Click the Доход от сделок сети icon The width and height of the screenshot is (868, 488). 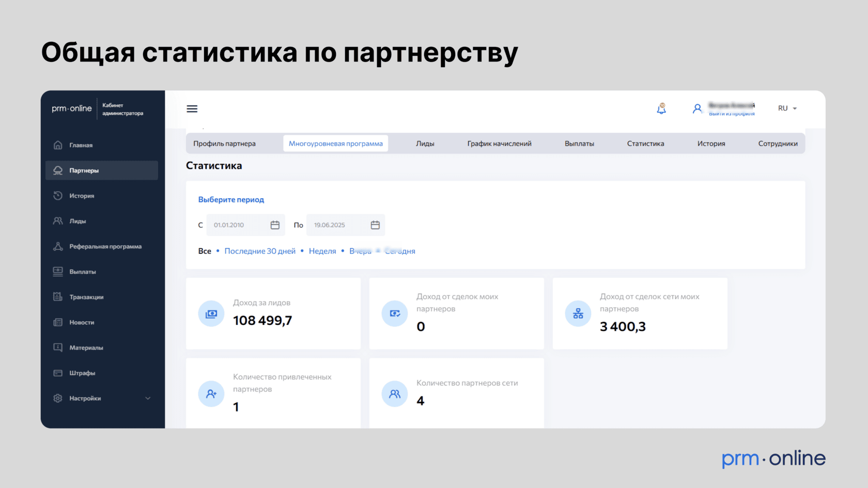578,314
